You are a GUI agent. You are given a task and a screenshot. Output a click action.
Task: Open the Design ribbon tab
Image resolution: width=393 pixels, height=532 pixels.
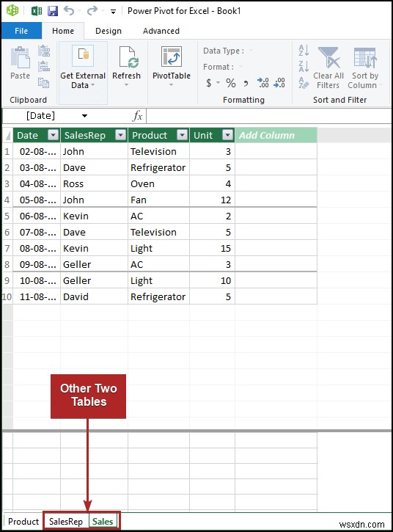pyautogui.click(x=109, y=31)
